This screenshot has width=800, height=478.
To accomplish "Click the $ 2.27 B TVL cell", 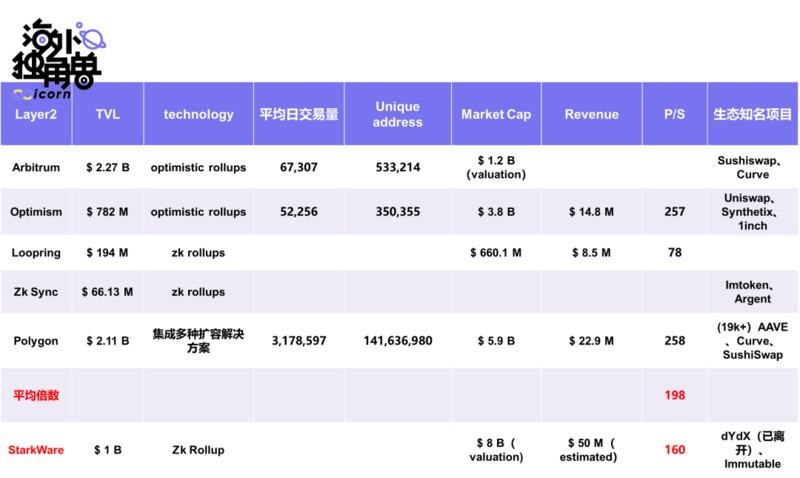I will coord(108,167).
